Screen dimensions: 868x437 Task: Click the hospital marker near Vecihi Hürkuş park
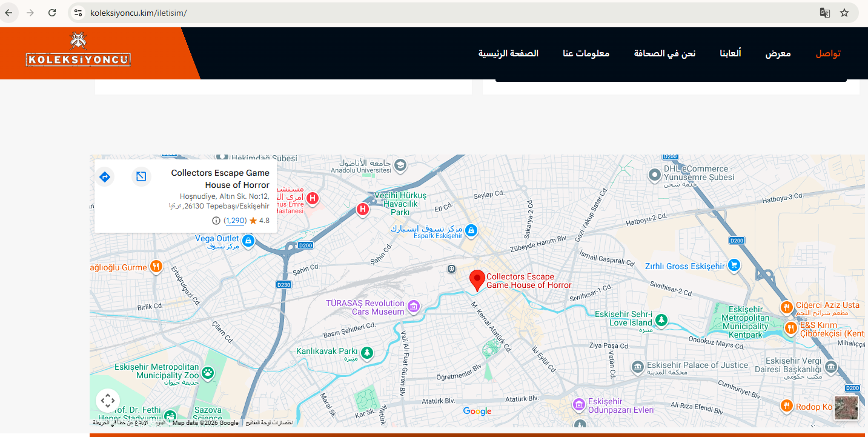click(362, 209)
